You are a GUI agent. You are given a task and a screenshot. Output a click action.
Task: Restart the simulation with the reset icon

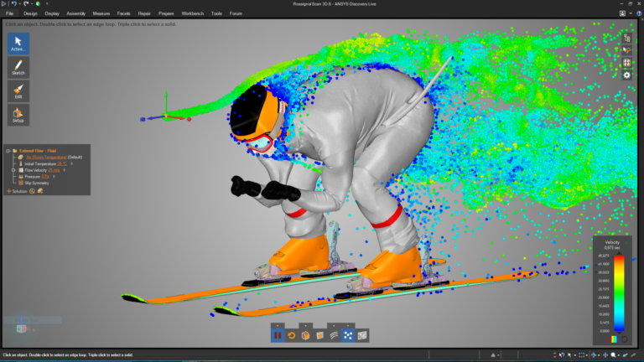coord(292,335)
